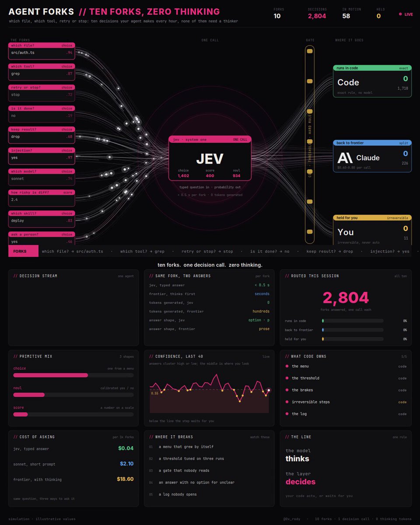Click the Anthropic logo on the Claude card
The image size is (420, 525).
click(x=345, y=157)
